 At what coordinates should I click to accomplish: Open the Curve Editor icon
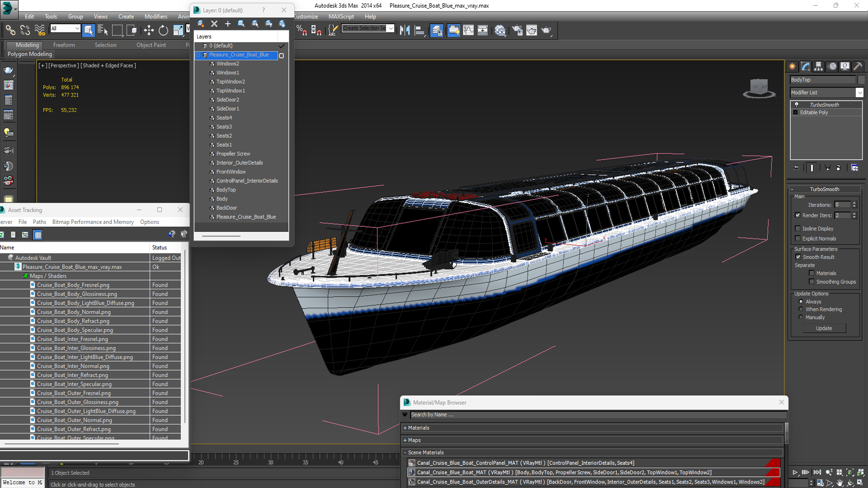click(468, 30)
